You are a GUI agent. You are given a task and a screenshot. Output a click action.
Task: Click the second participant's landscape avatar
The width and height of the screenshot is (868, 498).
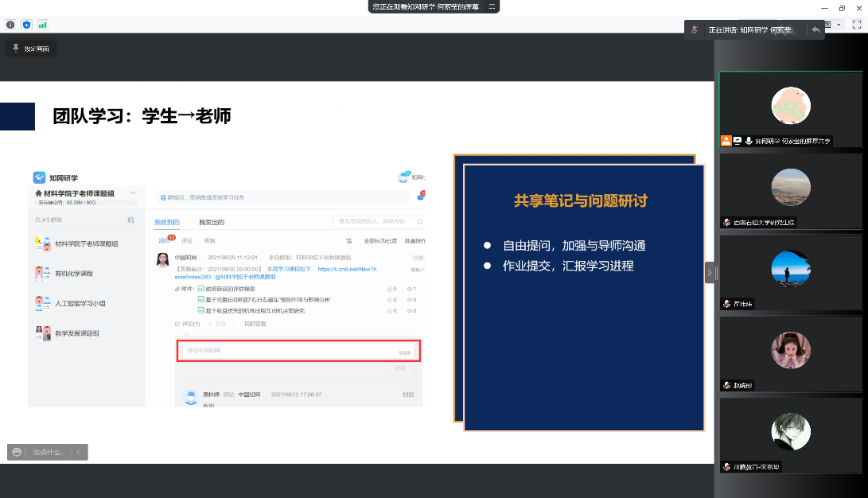791,188
